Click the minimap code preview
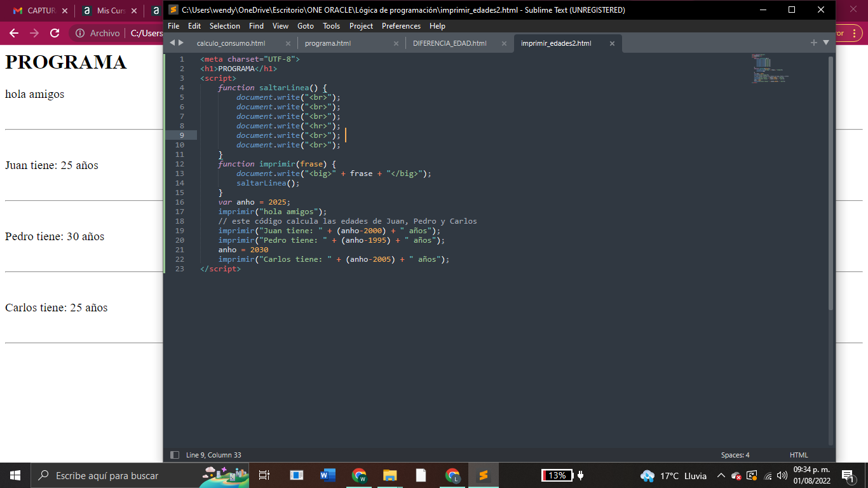 click(x=770, y=69)
